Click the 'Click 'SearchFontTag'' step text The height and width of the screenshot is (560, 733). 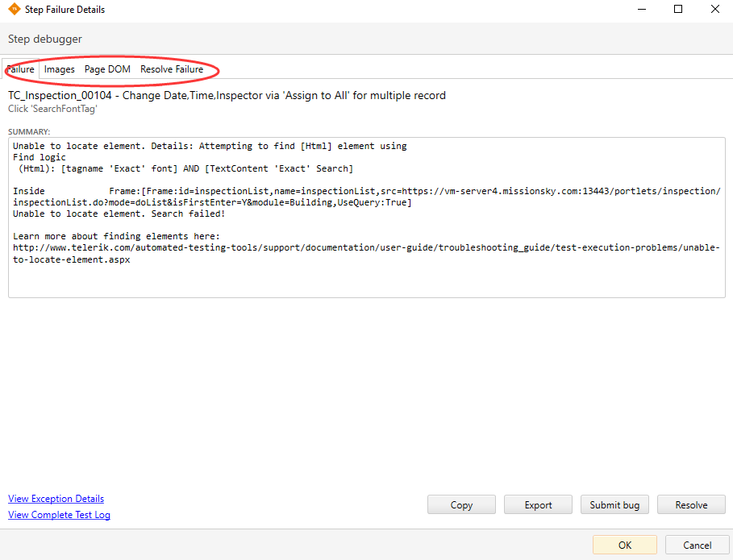coord(52,109)
